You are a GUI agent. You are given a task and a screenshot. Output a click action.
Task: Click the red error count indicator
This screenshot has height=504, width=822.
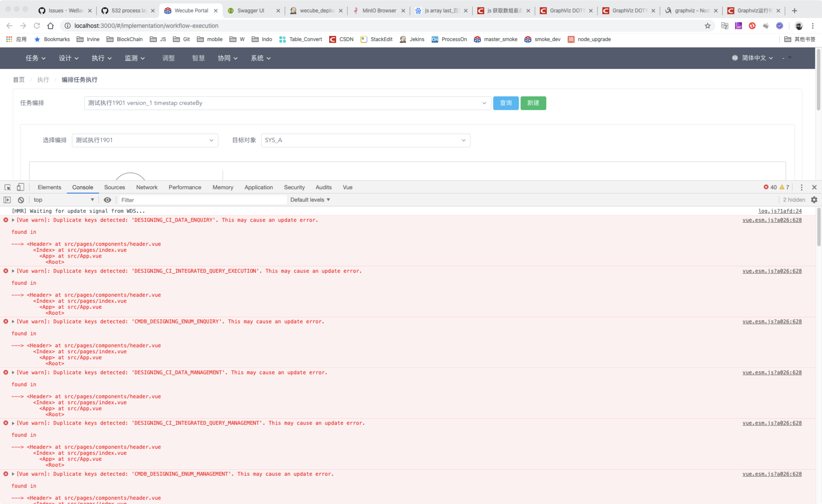[x=770, y=187]
